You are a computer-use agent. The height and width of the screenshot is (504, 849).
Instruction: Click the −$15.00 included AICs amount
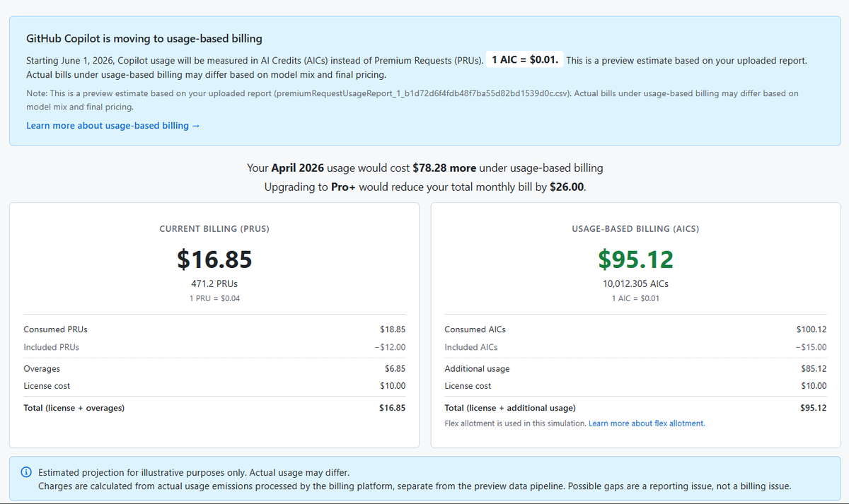[x=811, y=347]
